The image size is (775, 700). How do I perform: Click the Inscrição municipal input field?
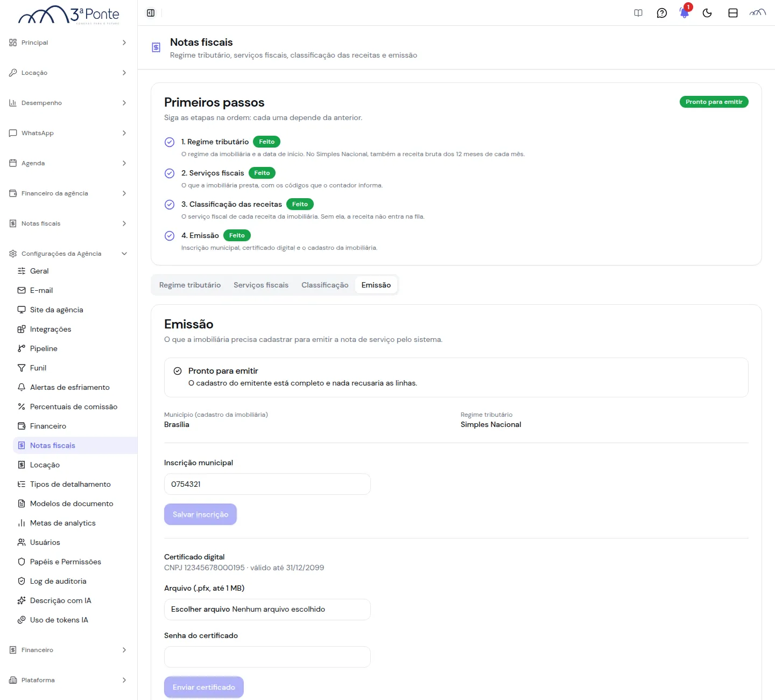tap(267, 484)
